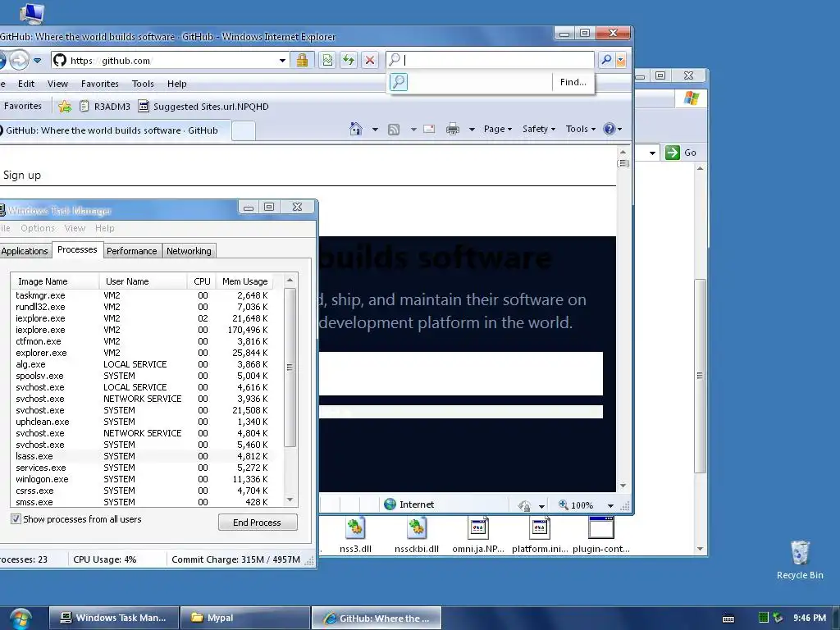
Task: Click the RSS Feeds icon in command bar
Action: pyautogui.click(x=394, y=129)
